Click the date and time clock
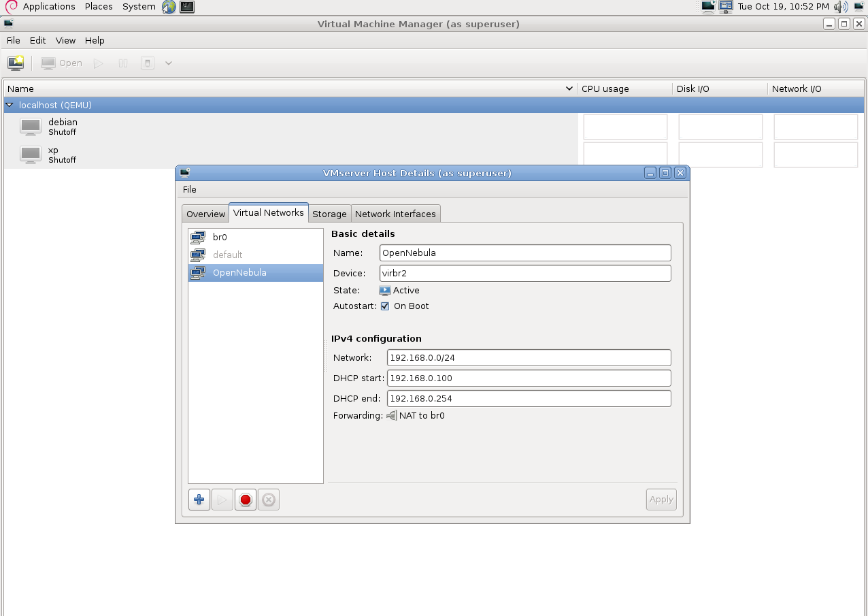 (784, 7)
